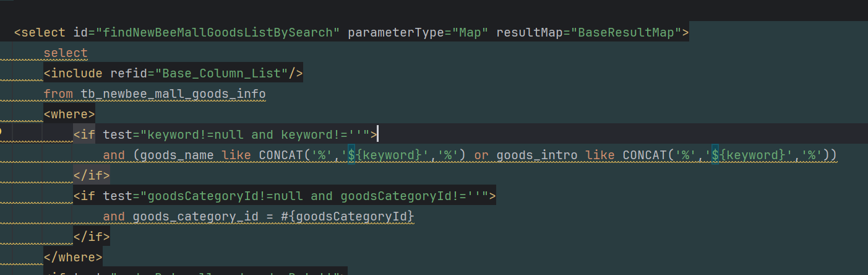Viewport: 868px width, 275px height.
Task: Place cursor on the include tag name
Action: tap(77, 74)
